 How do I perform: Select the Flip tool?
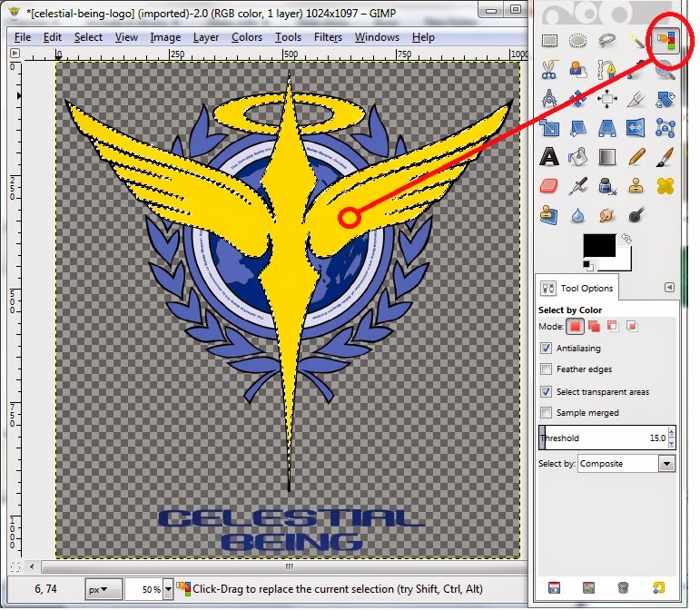coord(636,128)
